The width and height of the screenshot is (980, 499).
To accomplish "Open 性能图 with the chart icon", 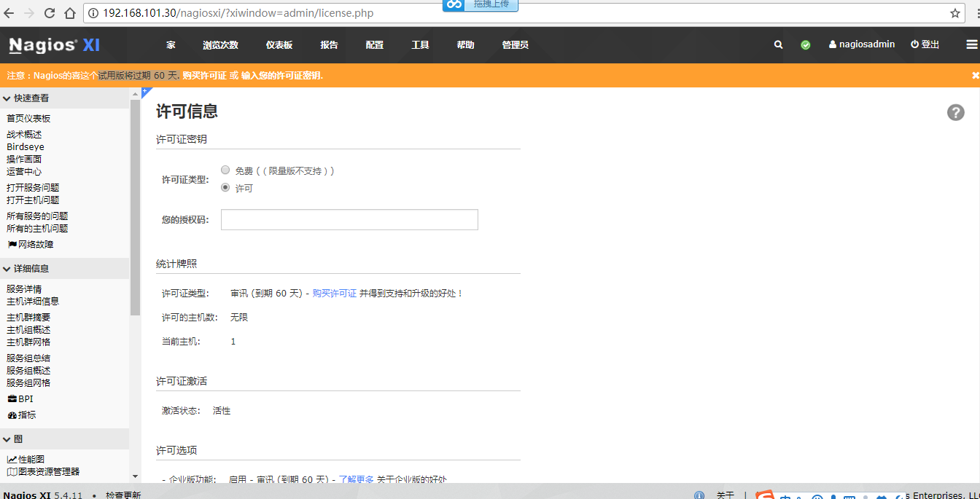I will click(x=26, y=460).
